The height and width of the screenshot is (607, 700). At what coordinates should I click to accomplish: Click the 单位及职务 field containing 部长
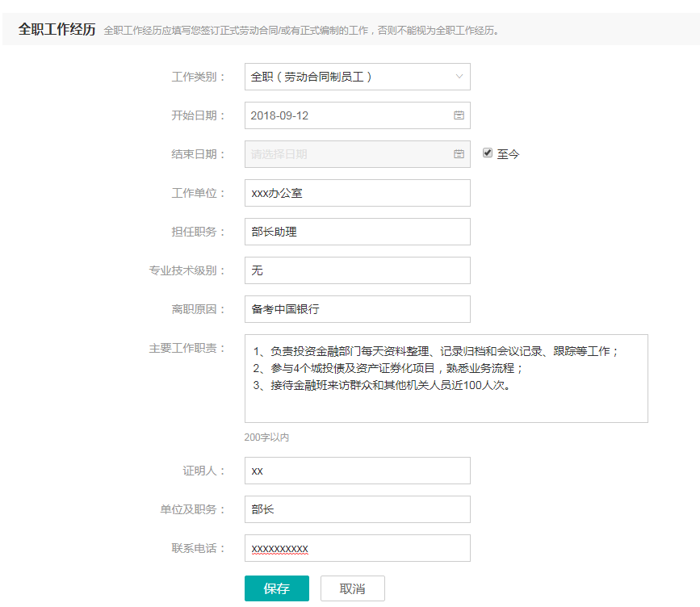click(x=357, y=509)
